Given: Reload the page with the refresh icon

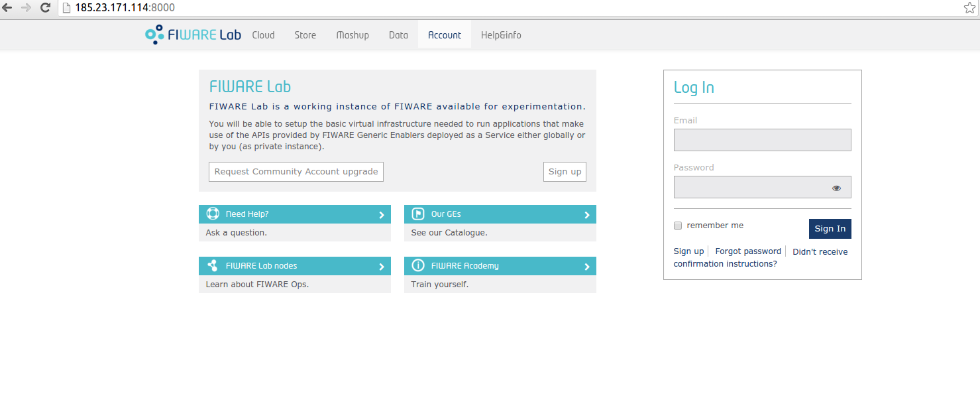Looking at the screenshot, I should pyautogui.click(x=46, y=8).
